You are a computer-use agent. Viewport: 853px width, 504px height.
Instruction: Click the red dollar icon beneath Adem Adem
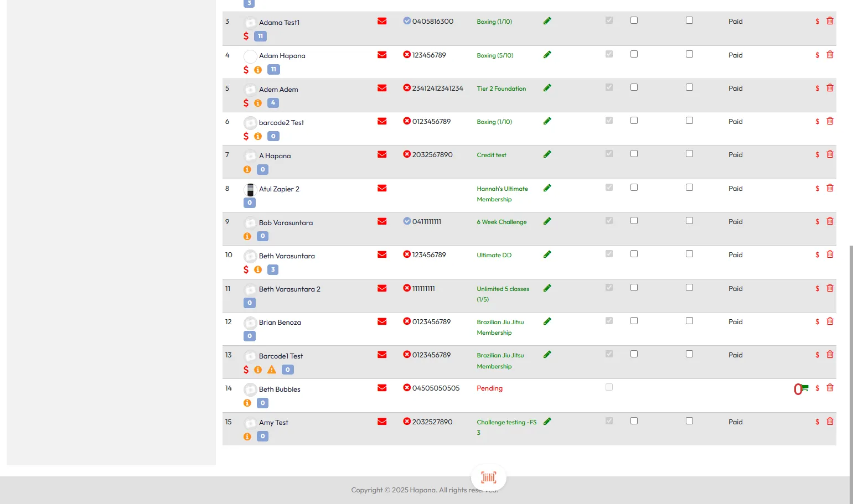(246, 103)
